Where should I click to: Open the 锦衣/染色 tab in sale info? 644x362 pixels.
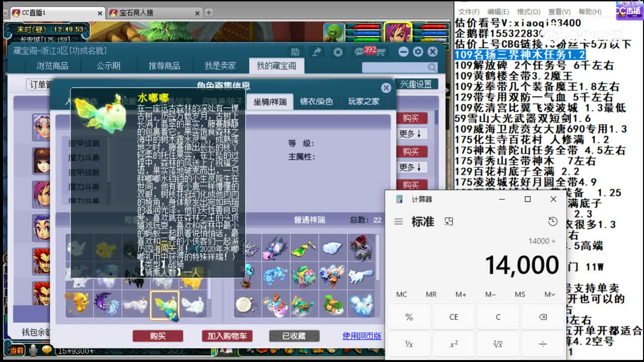click(316, 102)
